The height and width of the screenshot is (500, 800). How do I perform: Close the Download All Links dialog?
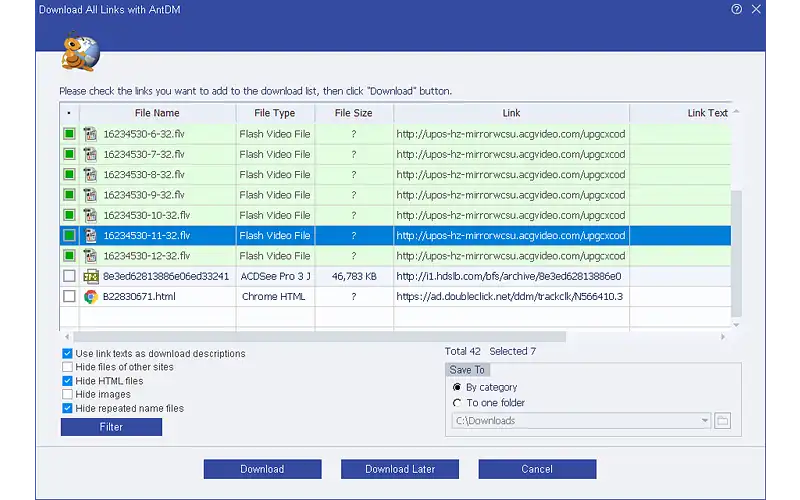click(x=756, y=9)
